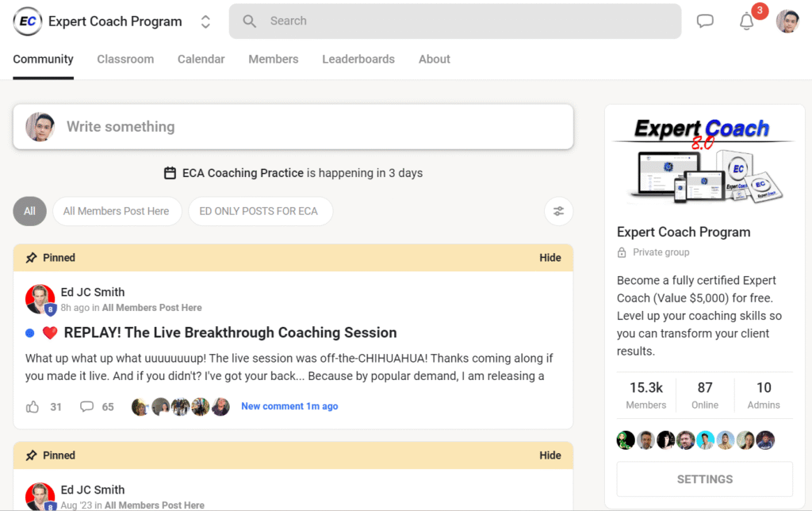The image size is (812, 511).
Task: Open the profile avatar menu
Action: (787, 21)
